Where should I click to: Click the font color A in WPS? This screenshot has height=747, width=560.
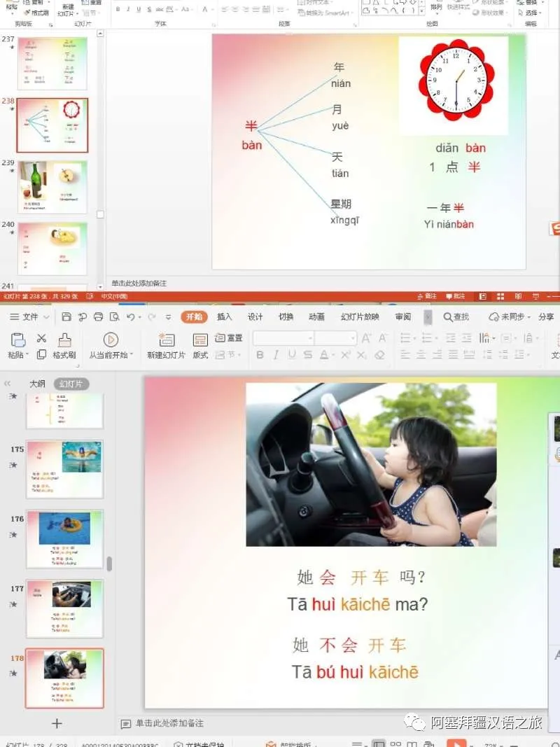click(x=324, y=355)
